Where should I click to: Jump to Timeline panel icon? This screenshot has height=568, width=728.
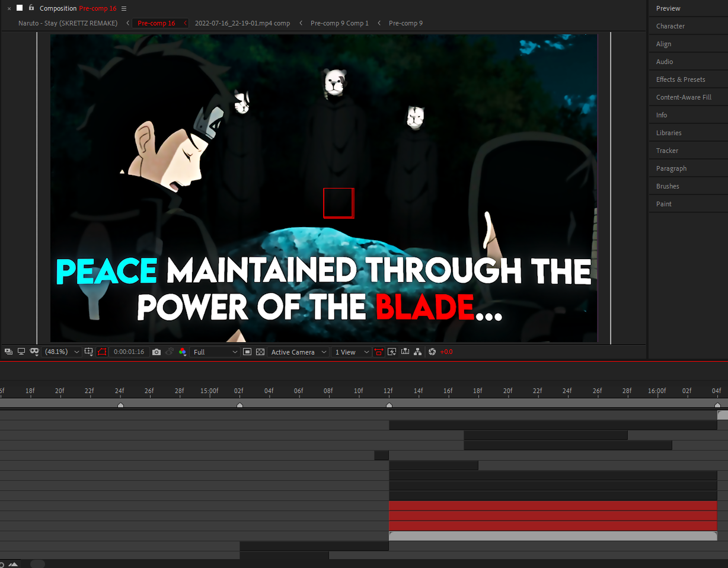[x=405, y=352]
